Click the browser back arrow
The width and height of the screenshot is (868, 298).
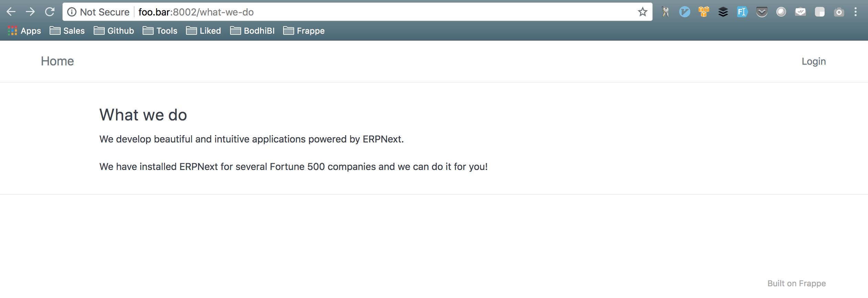pyautogui.click(x=11, y=12)
